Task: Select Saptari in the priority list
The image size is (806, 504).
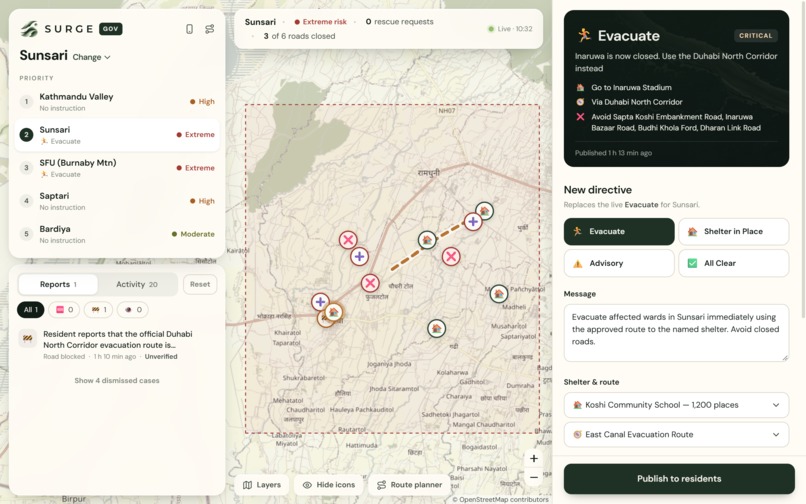Action: pyautogui.click(x=117, y=201)
